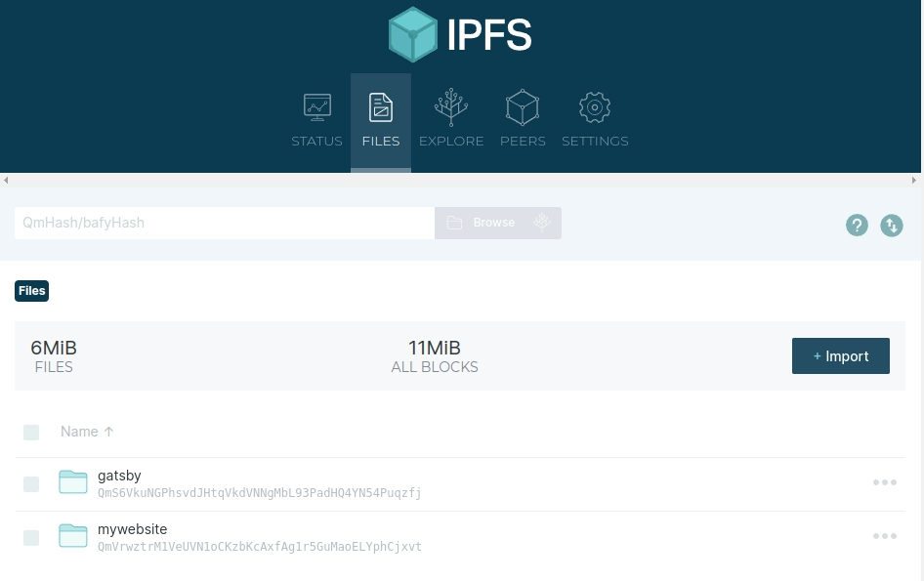Check the mywebsite folder checkbox
The height and width of the screenshot is (581, 924).
pos(31,538)
